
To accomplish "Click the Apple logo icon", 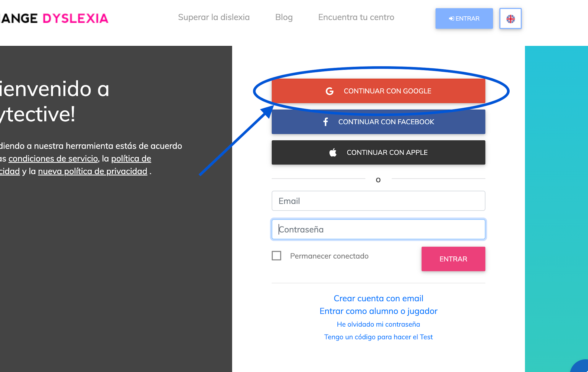I will (x=333, y=152).
